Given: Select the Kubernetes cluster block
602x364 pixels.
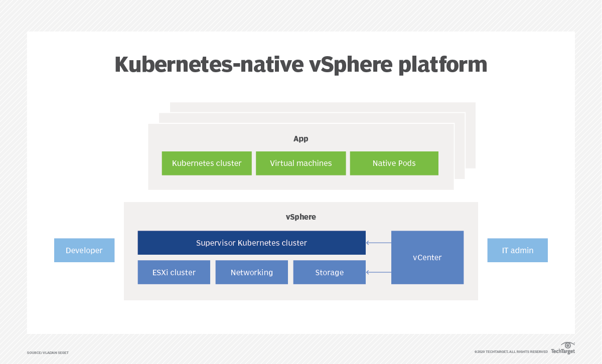Looking at the screenshot, I should point(207,163).
